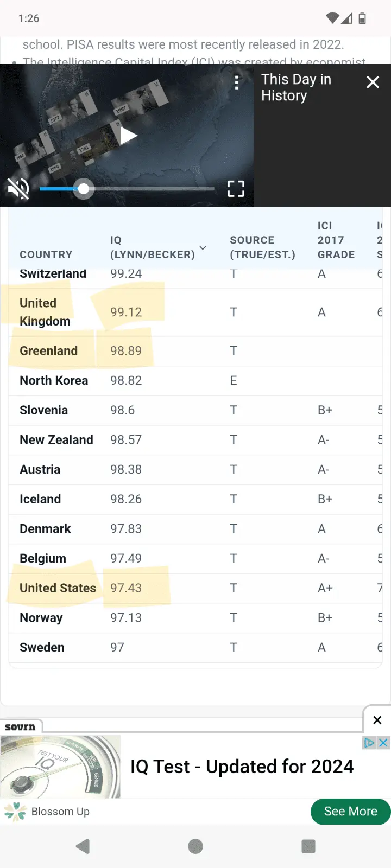Click the Source (True/Est.) column header

[262, 247]
